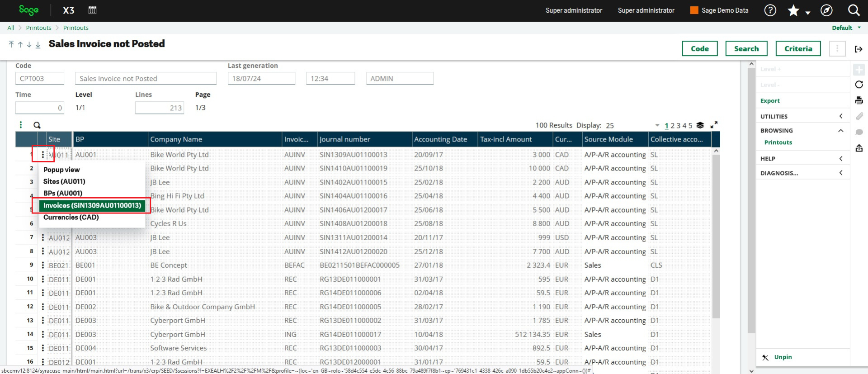Viewport: 868px width, 374px height.
Task: Click the grid vertical scrollbar
Action: coord(716,237)
